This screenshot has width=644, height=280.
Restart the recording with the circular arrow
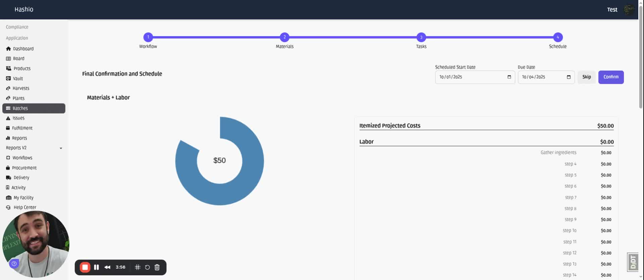point(147,267)
